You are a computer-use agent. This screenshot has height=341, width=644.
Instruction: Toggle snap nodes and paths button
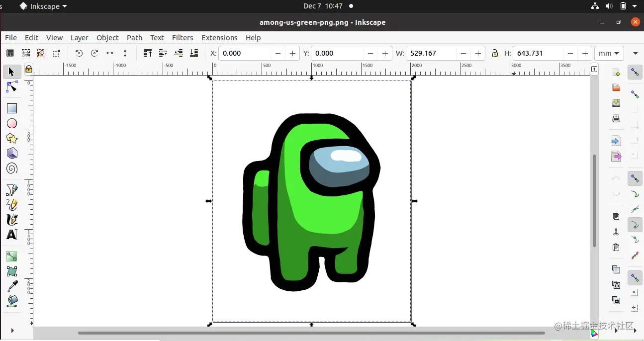[635, 178]
